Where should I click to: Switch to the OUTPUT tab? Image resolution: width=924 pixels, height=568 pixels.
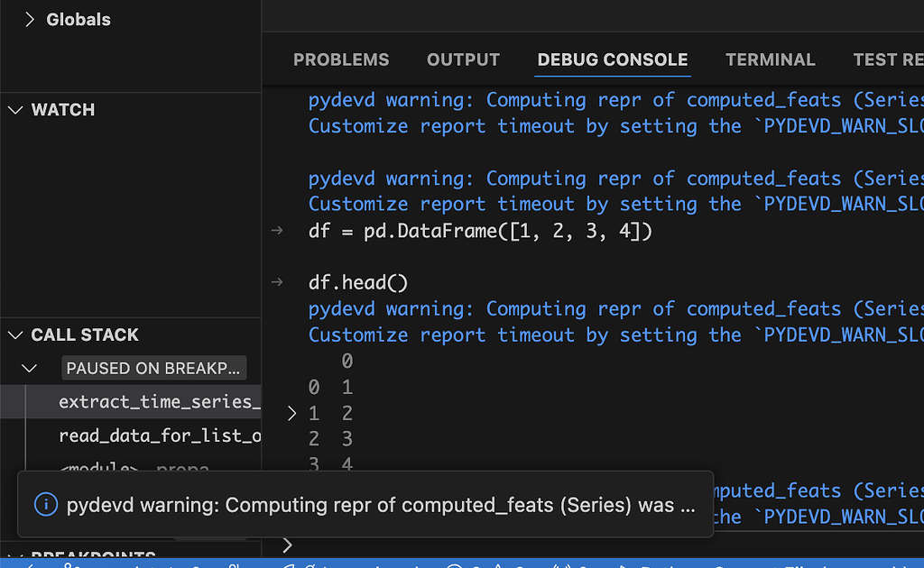[x=463, y=60]
